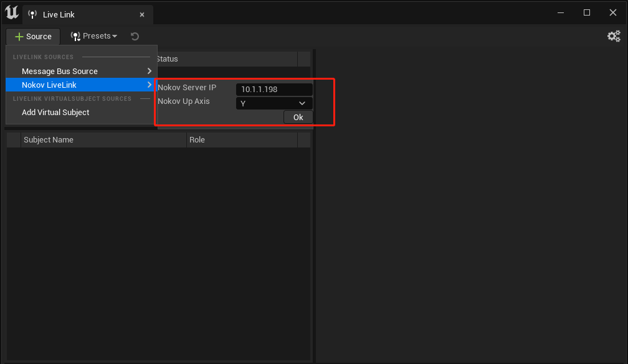Click the Nokov Server IP input field
Image resolution: width=628 pixels, height=364 pixels.
pos(274,89)
